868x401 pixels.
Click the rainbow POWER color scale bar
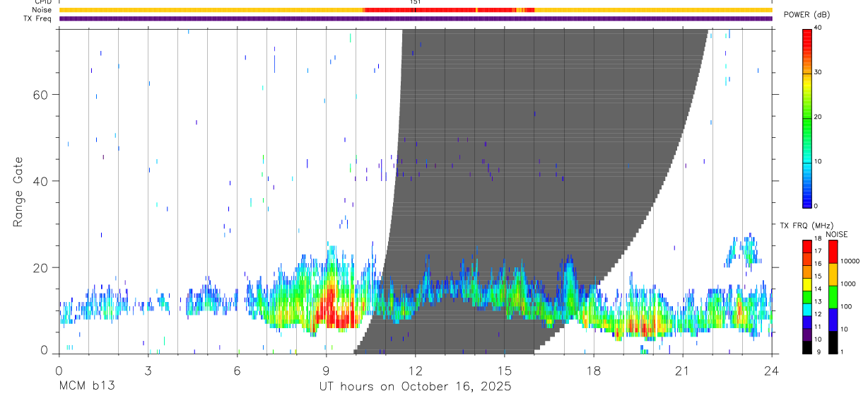807,117
